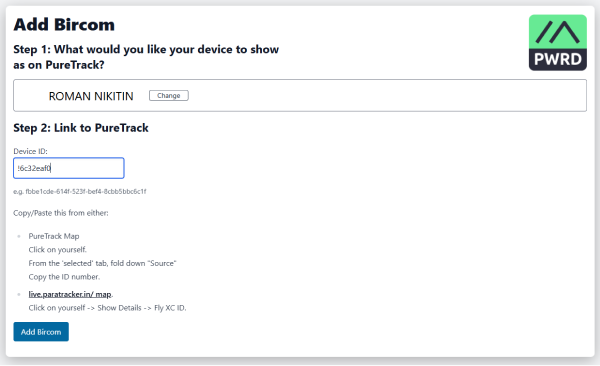Click the Step 2: Link to PureTrack heading
Viewport: 600px width, 366px height.
(x=81, y=128)
